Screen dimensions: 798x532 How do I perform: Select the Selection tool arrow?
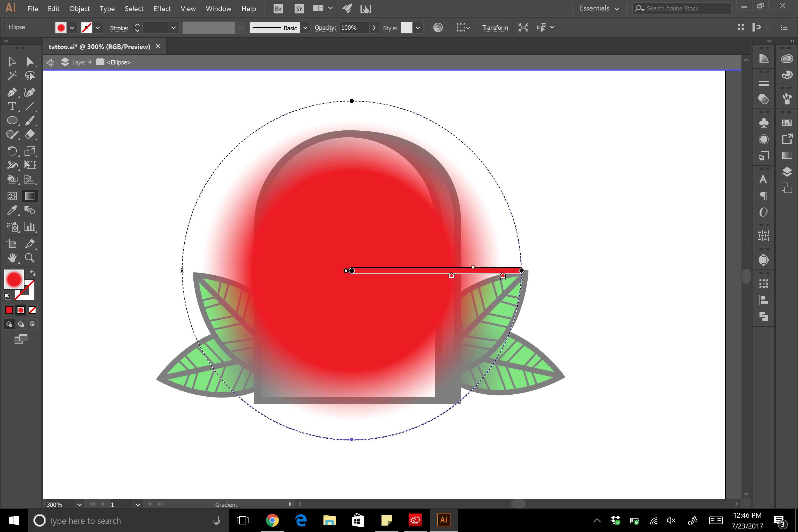click(12, 62)
